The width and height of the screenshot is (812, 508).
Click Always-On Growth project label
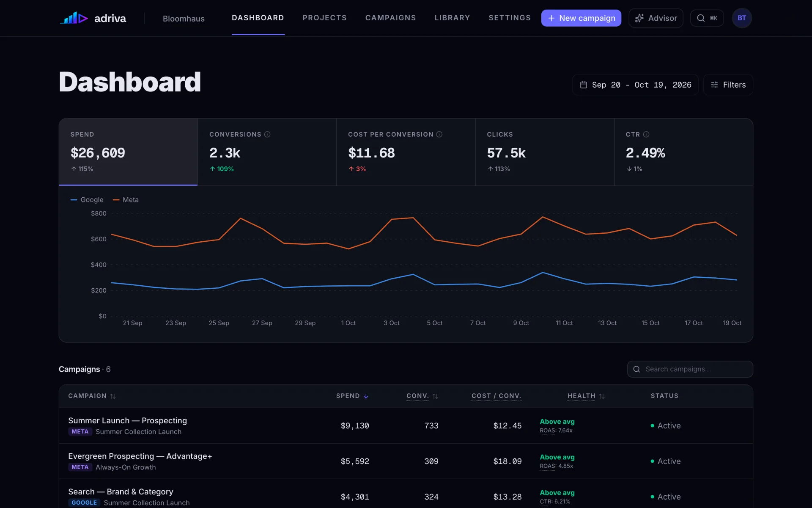[126, 467]
